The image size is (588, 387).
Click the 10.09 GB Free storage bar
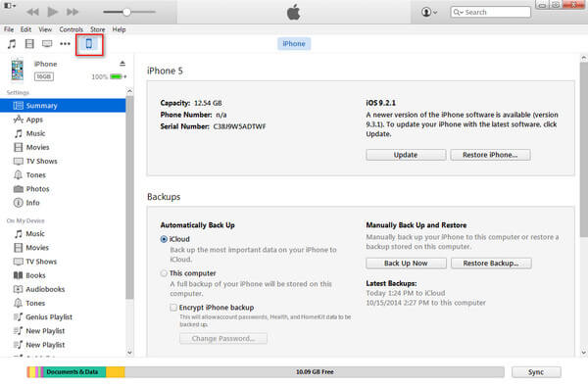point(315,372)
